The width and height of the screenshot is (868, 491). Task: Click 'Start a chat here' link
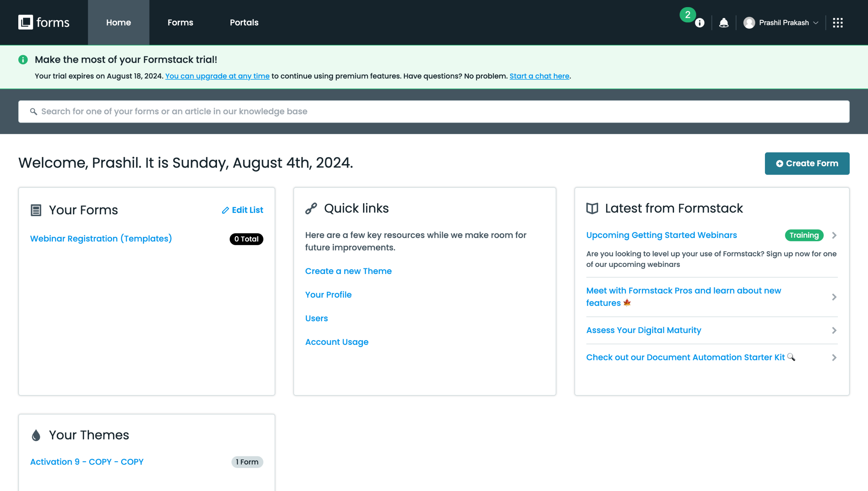(539, 76)
